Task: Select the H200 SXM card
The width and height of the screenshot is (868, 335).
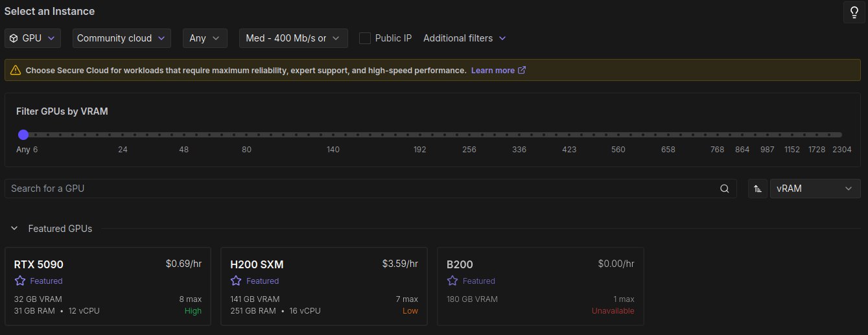Action: 324,286
